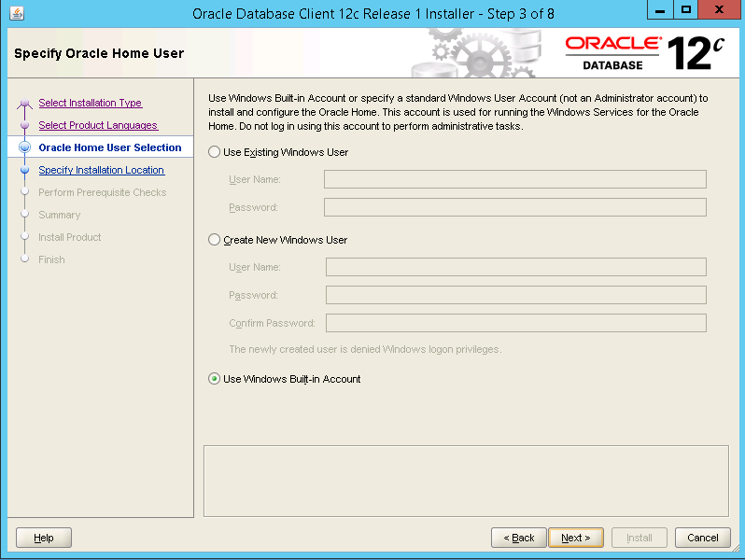This screenshot has height=560, width=745.
Task: Focus existing user Password field
Action: [515, 207]
